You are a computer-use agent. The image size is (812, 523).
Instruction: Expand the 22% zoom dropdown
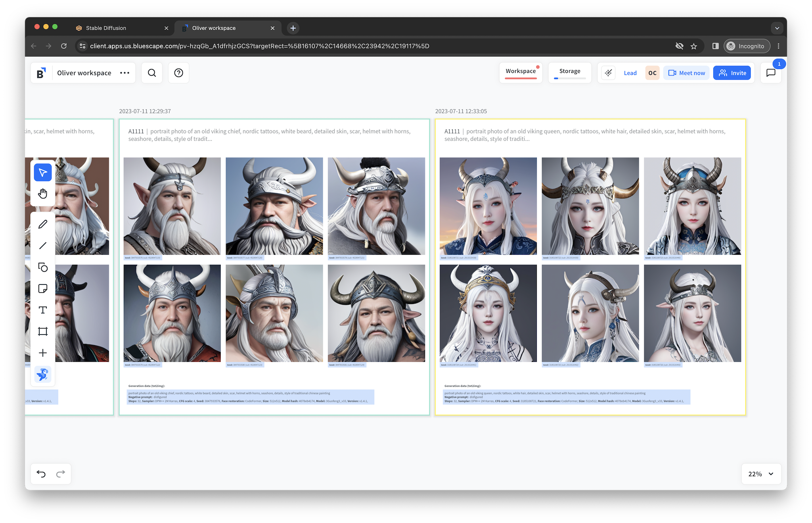[771, 474]
